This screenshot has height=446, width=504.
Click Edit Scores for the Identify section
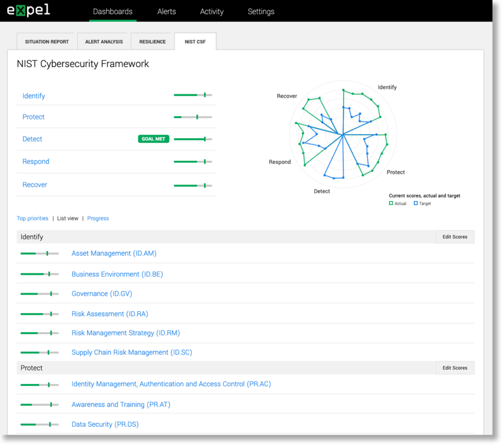point(454,237)
